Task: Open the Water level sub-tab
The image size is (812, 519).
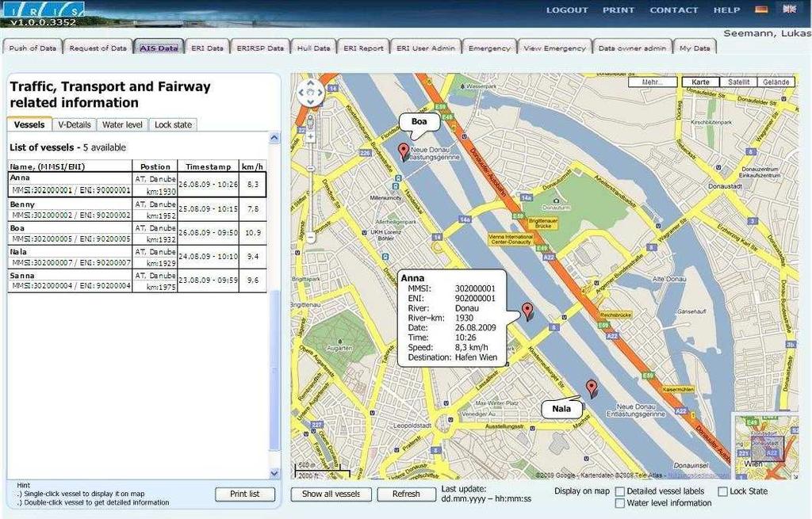Action: [122, 124]
